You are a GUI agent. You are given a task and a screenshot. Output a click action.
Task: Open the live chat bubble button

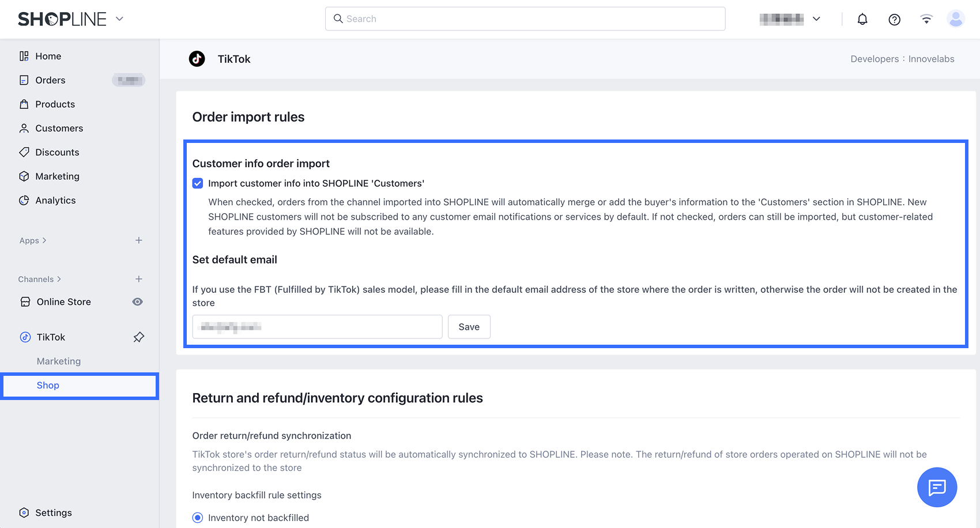[937, 487]
